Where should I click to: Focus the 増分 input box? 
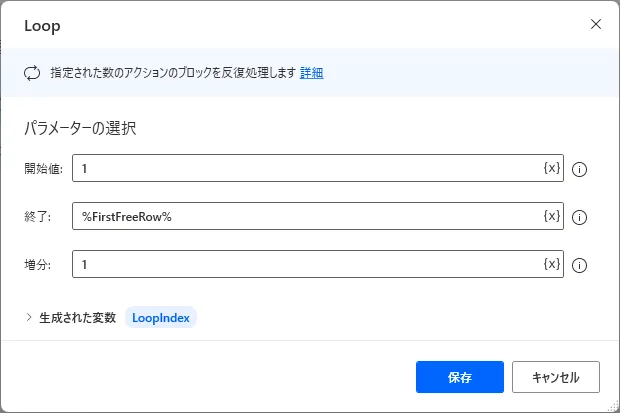(300, 264)
